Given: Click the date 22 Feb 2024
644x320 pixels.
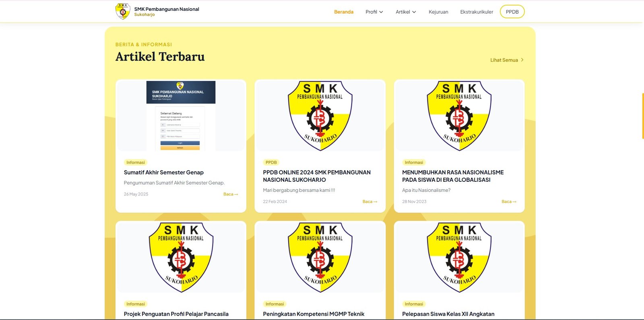Looking at the screenshot, I should [x=275, y=202].
